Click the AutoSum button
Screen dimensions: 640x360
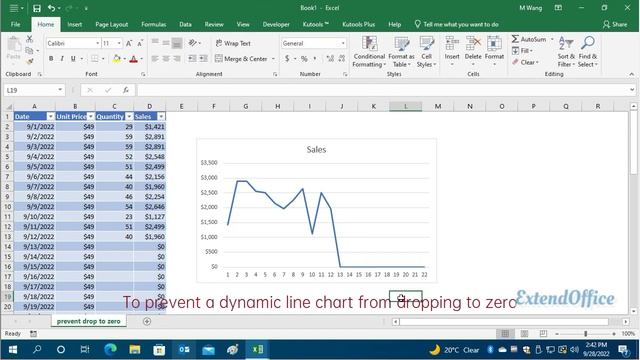529,39
